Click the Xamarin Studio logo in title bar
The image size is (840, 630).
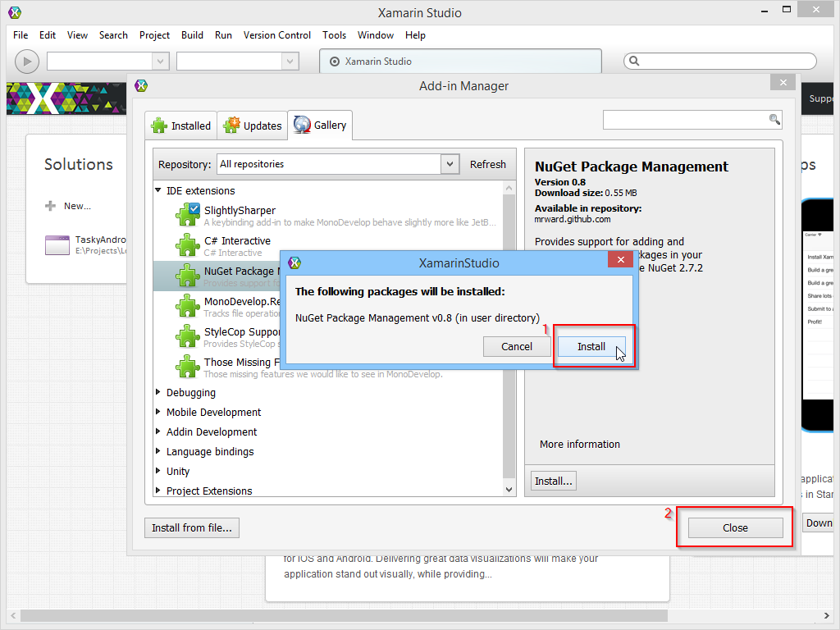click(15, 11)
